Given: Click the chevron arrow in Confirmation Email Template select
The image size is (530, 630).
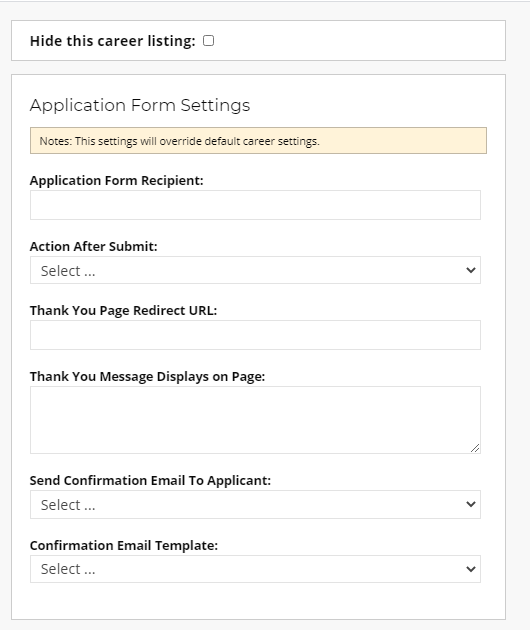Looking at the screenshot, I should tap(471, 569).
